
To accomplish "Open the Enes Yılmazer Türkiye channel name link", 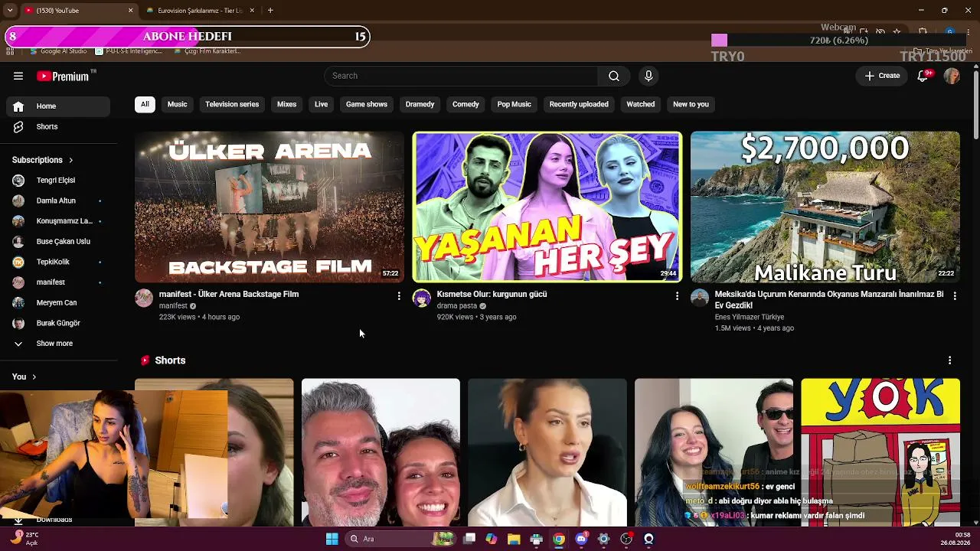I will [x=750, y=317].
